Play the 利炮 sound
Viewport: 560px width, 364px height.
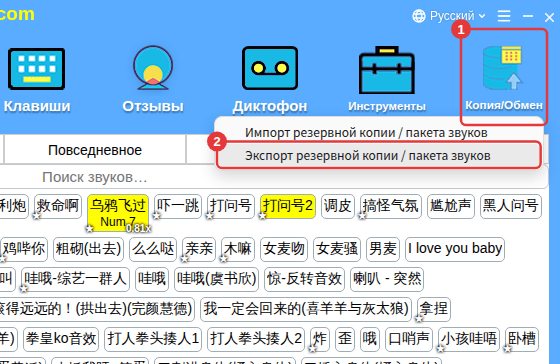tap(14, 206)
